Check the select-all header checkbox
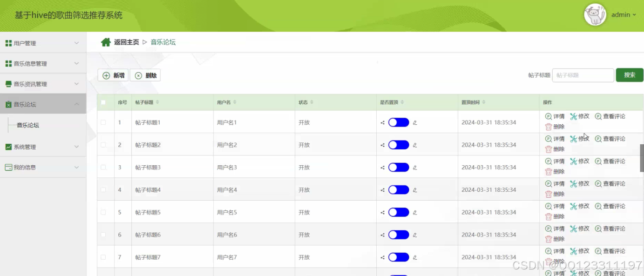This screenshot has width=644, height=276. click(x=103, y=102)
